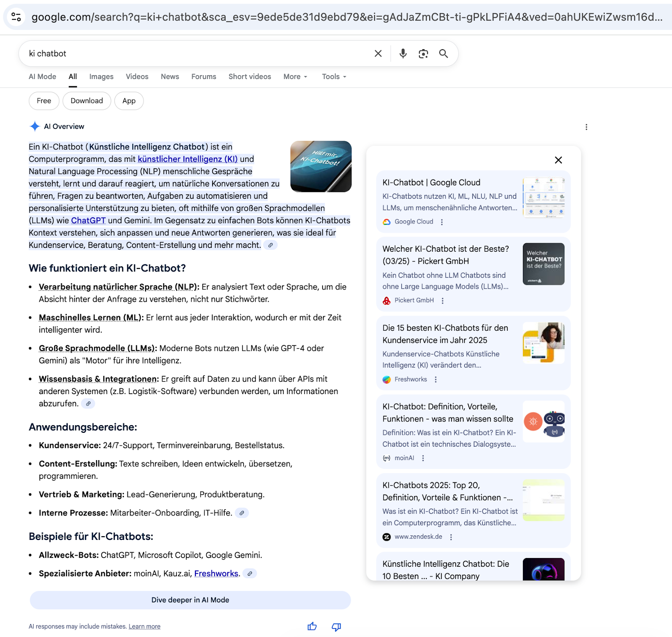Open options menu on the Google Cloud card
Screen dimensions: 672x637
(x=441, y=221)
